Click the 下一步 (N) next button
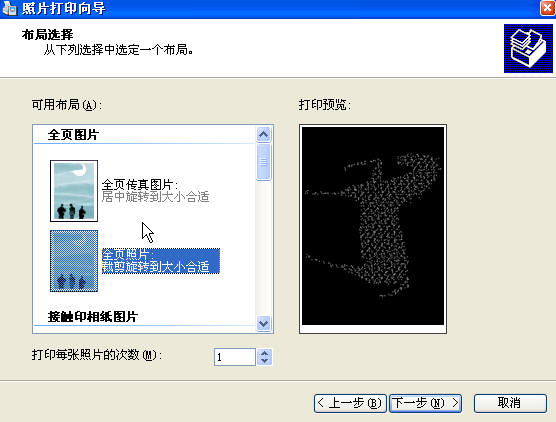This screenshot has width=556, height=422. click(x=425, y=403)
